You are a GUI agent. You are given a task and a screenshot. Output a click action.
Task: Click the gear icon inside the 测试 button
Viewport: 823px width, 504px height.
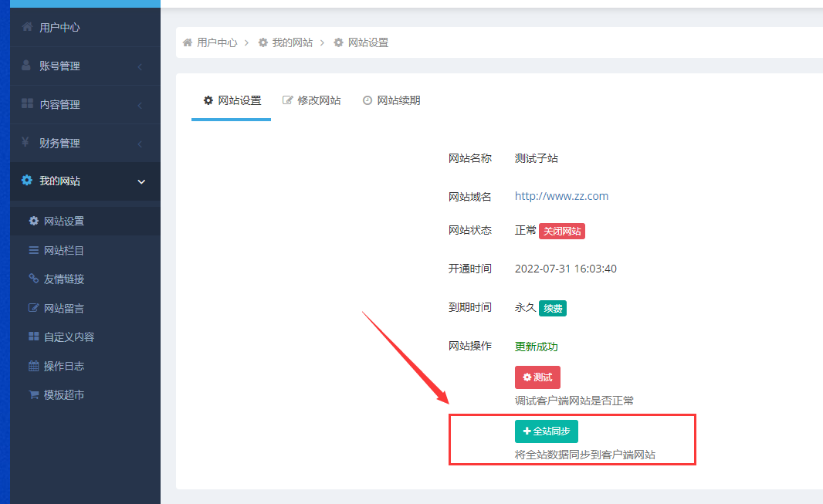click(x=527, y=377)
